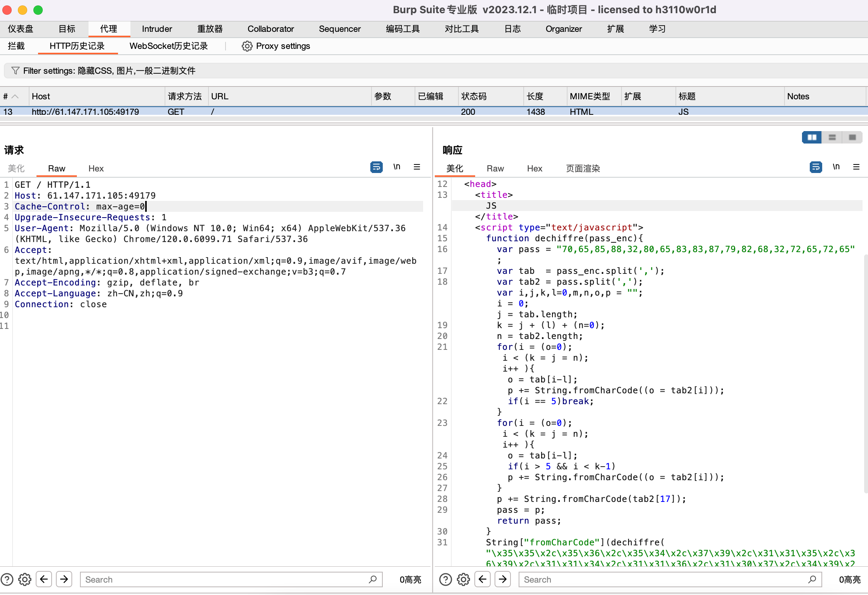
Task: Click the magnifier icon in response search bar
Action: click(x=812, y=579)
